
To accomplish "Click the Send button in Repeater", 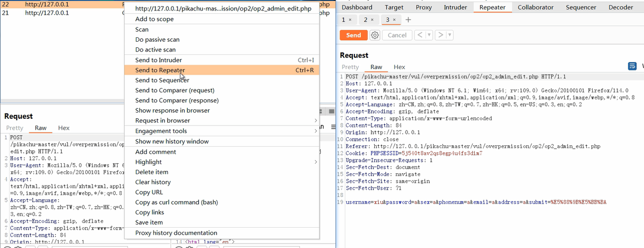I will click(354, 35).
